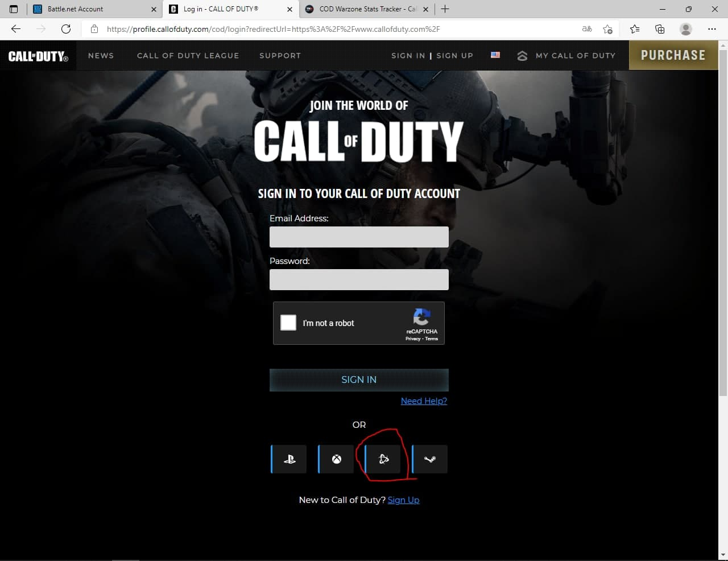The image size is (728, 561).
Task: Open the SUPPORT menu item
Action: point(280,56)
